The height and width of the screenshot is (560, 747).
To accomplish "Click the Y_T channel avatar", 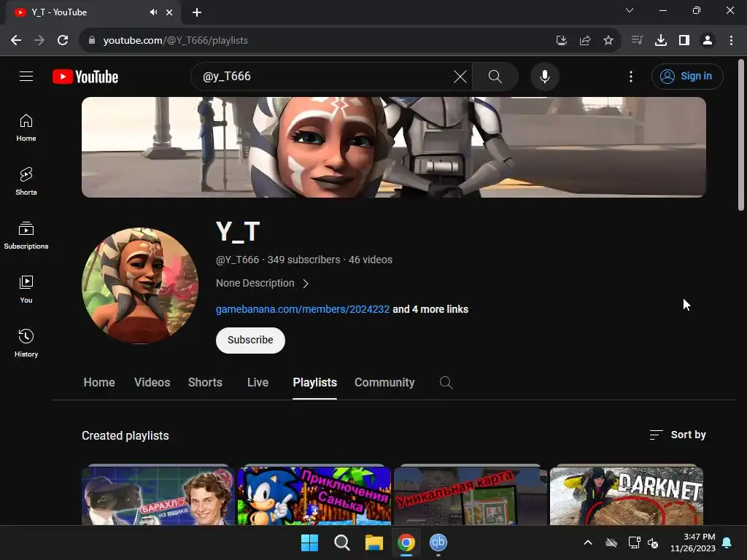I will [140, 285].
